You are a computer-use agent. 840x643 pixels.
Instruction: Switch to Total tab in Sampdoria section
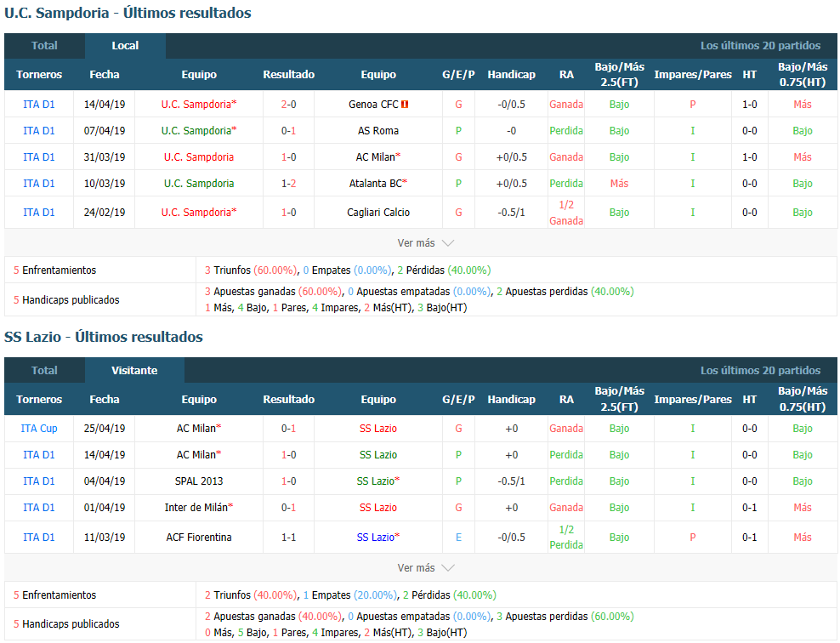44,46
